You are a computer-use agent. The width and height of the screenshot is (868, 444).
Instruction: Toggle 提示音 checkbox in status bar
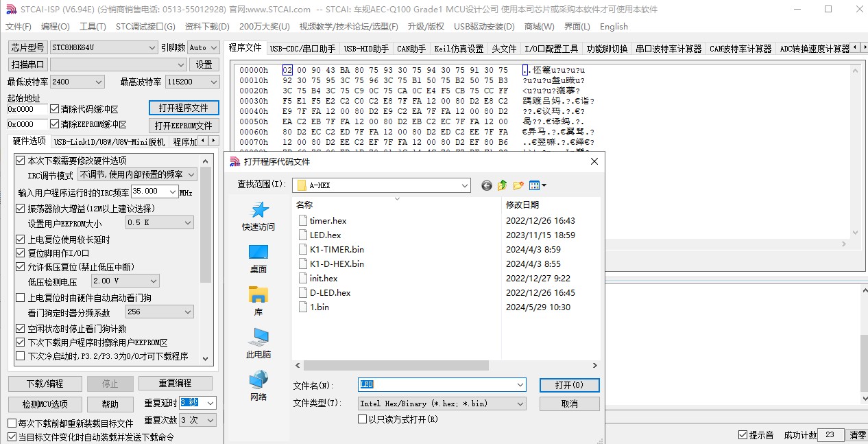(743, 435)
